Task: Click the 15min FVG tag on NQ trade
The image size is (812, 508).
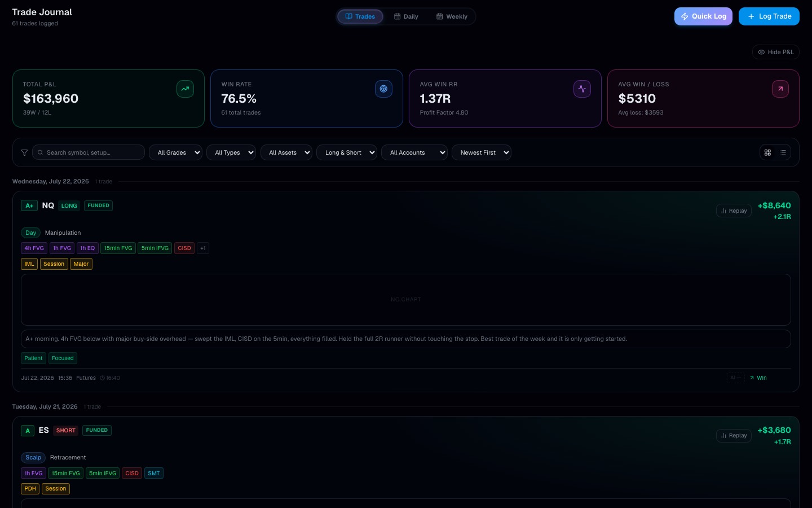Action: click(118, 248)
